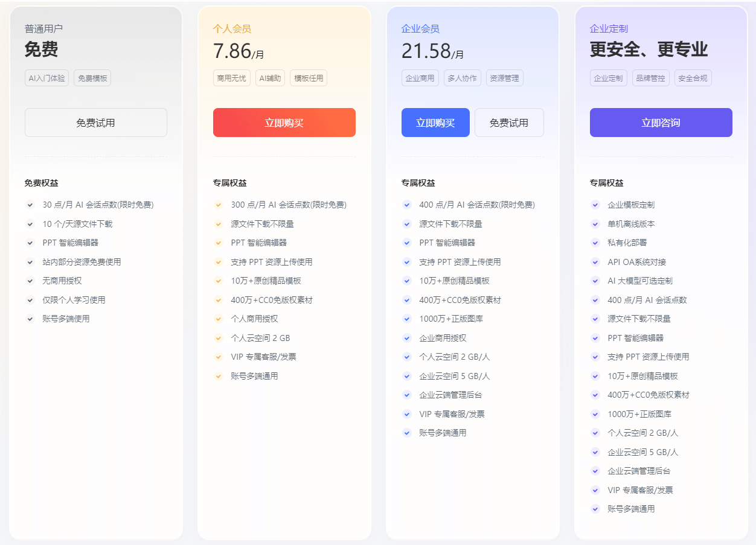Click check icon beside 仅限个人学习使用
The image size is (756, 545).
point(30,300)
